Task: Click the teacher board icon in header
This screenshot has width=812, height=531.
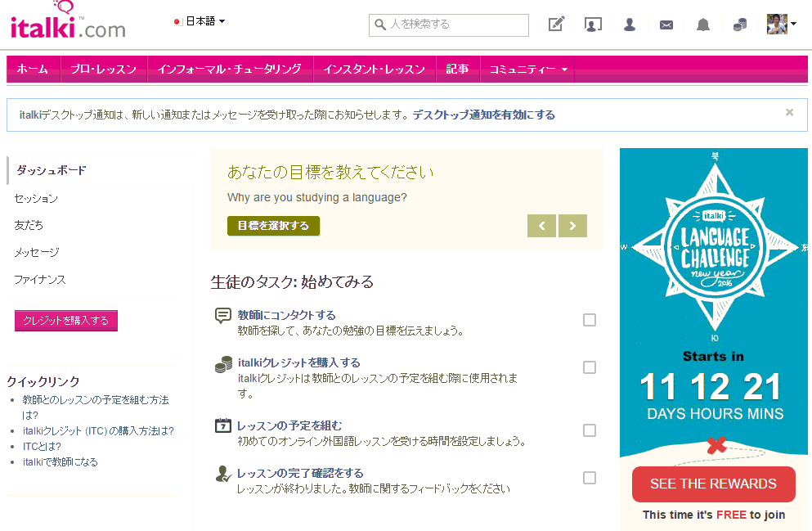Action: 593,25
